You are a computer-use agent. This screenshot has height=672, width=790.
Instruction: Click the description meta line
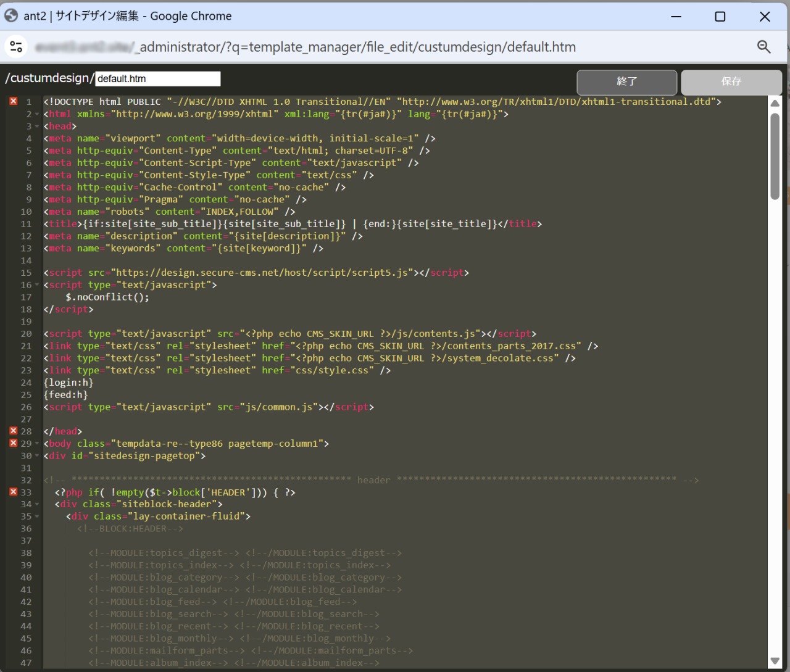click(x=203, y=236)
